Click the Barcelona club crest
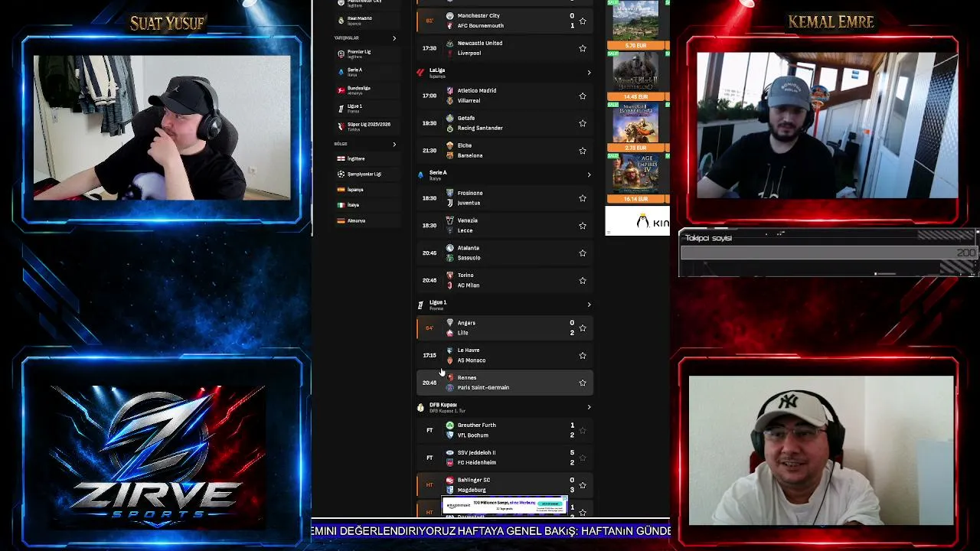The height and width of the screenshot is (551, 980). pos(450,155)
